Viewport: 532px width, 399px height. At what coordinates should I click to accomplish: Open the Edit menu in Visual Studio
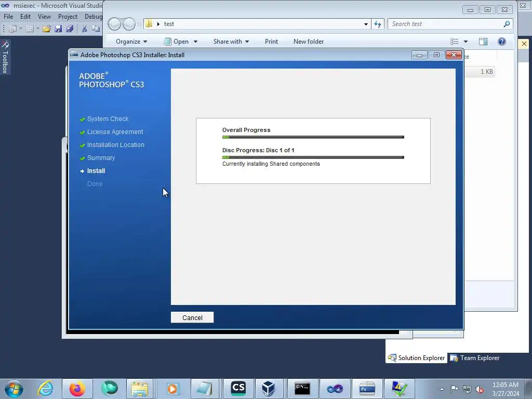click(x=25, y=17)
